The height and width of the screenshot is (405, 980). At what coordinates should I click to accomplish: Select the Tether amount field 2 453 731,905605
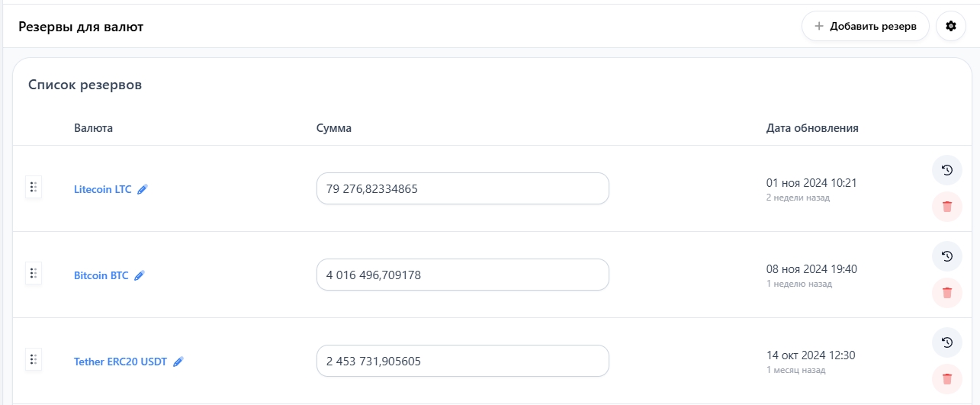click(x=462, y=361)
